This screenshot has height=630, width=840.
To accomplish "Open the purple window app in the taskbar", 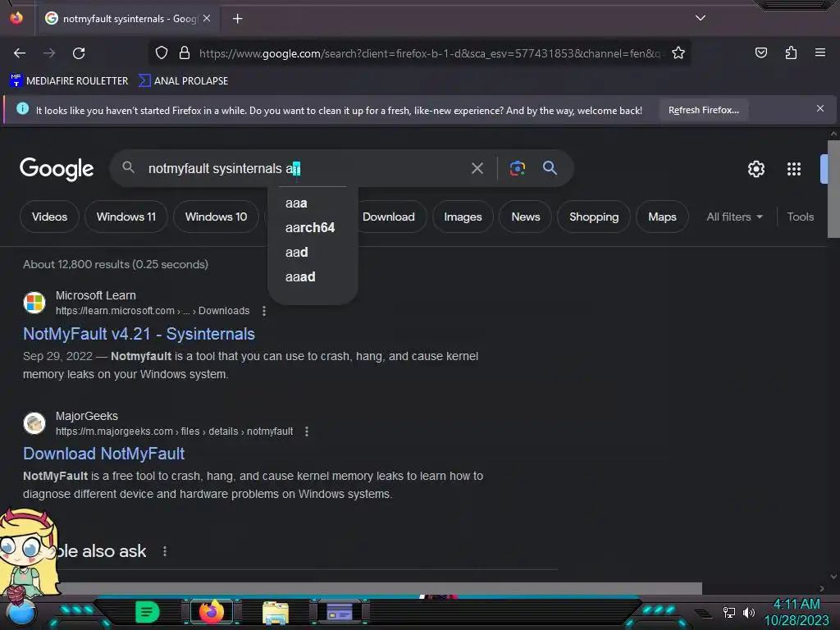I will (339, 612).
